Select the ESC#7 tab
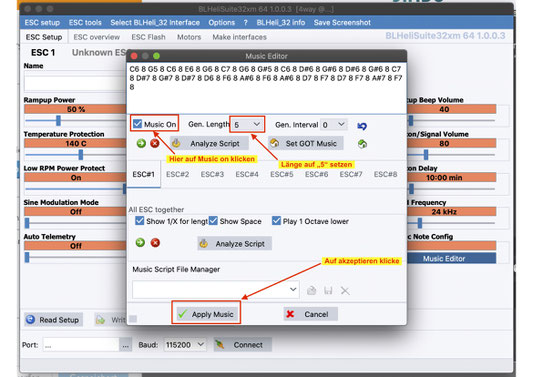 (x=351, y=174)
